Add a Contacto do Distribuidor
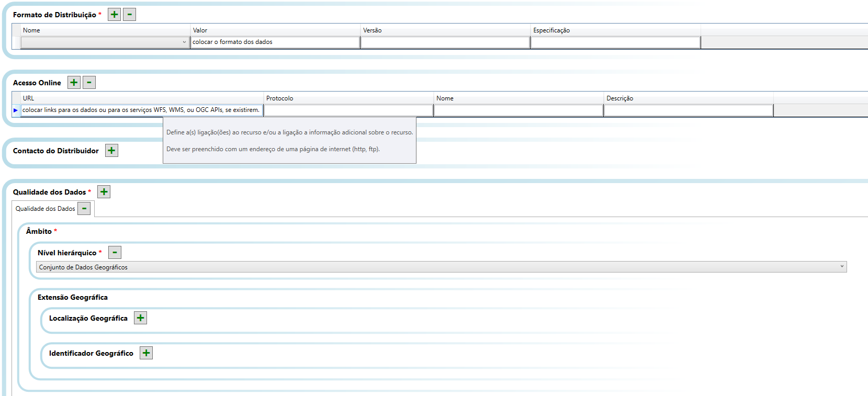Screen dimensions: 868x396 111,151
